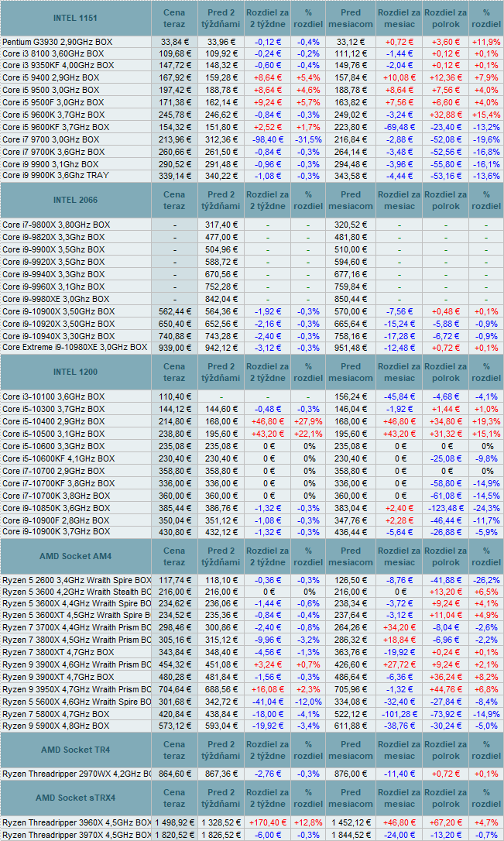Select the Pentium G3930 2,90GHz BOX row name
The image size is (504, 841).
[x=57, y=41]
